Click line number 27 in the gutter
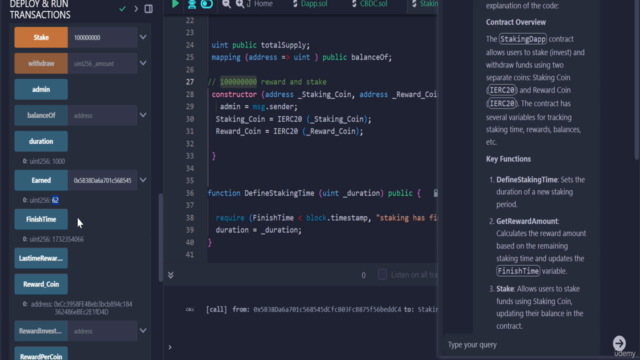 point(190,82)
